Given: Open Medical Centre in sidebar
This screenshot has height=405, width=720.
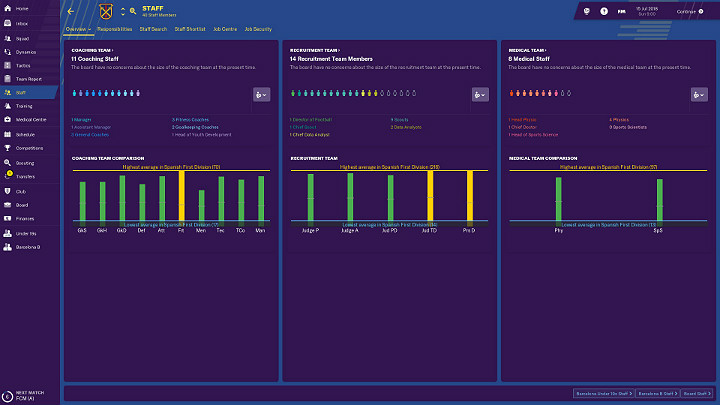Looking at the screenshot, I should (x=30, y=119).
